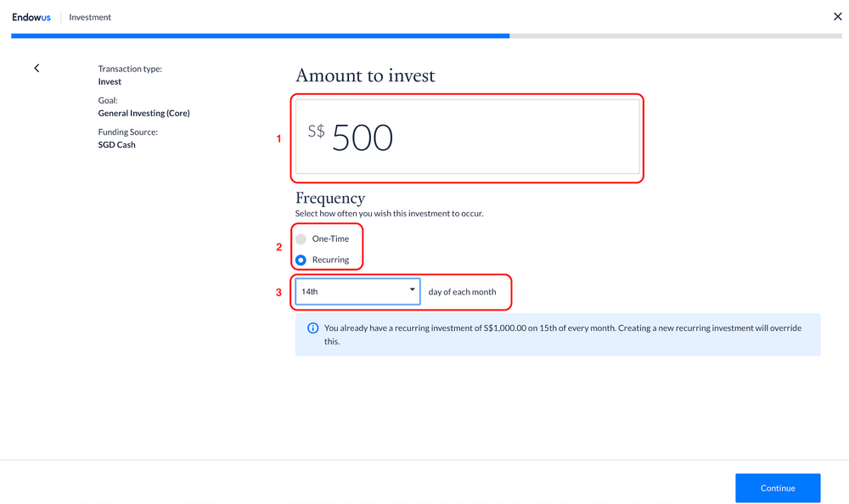Click the 'SGD Cash' funding source

117,144
